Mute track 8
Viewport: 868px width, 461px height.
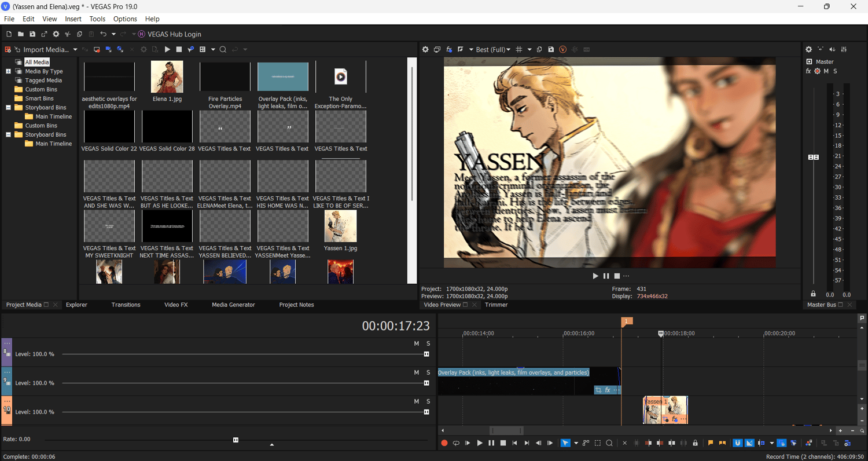click(416, 343)
